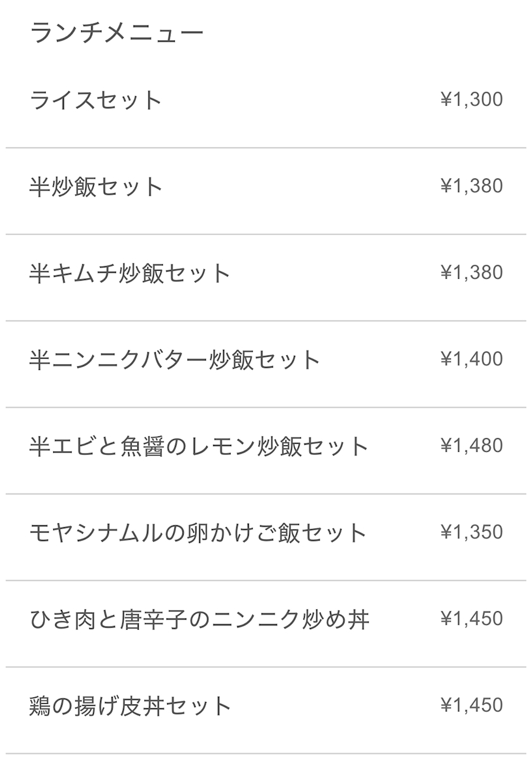Click the ¥1,350 price label
532x759 pixels.
(x=471, y=532)
